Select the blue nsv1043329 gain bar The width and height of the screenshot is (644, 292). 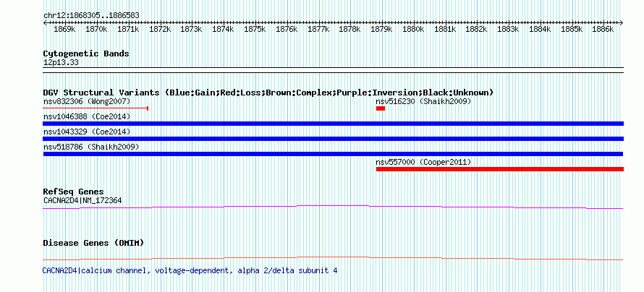(x=334, y=139)
